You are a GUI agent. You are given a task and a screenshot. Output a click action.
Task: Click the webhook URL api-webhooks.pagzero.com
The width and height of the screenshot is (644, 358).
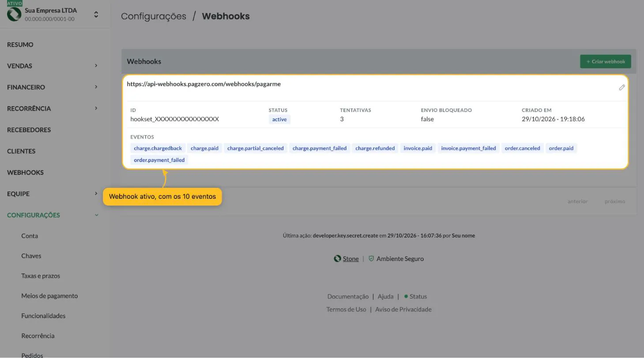[203, 84]
